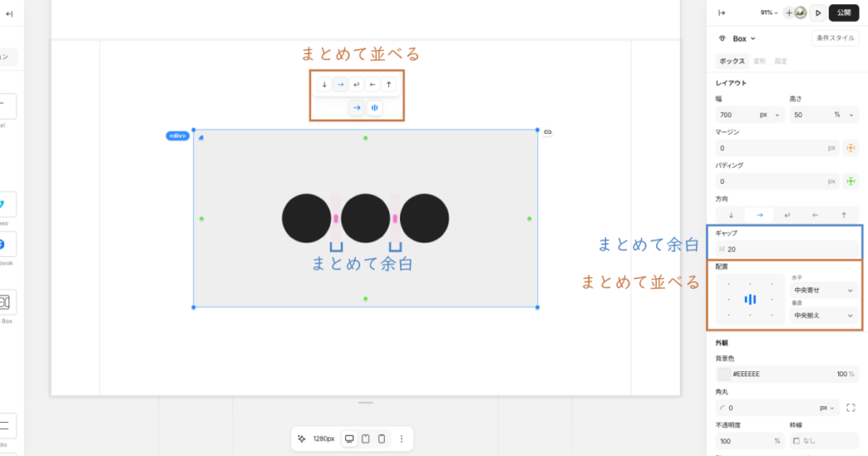Viewport: 868px width, 456px height.
Task: Toggle the individual corner radius icon
Action: [851, 408]
